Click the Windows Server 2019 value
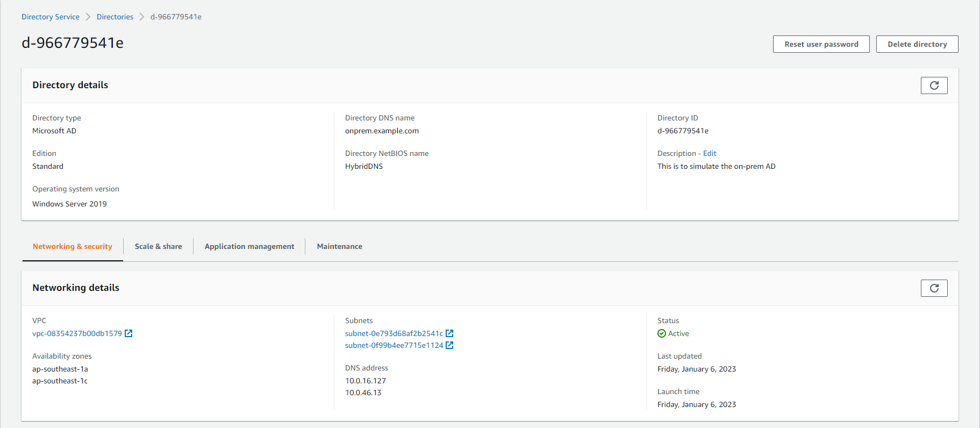Viewport: 980px width, 428px height. (69, 204)
